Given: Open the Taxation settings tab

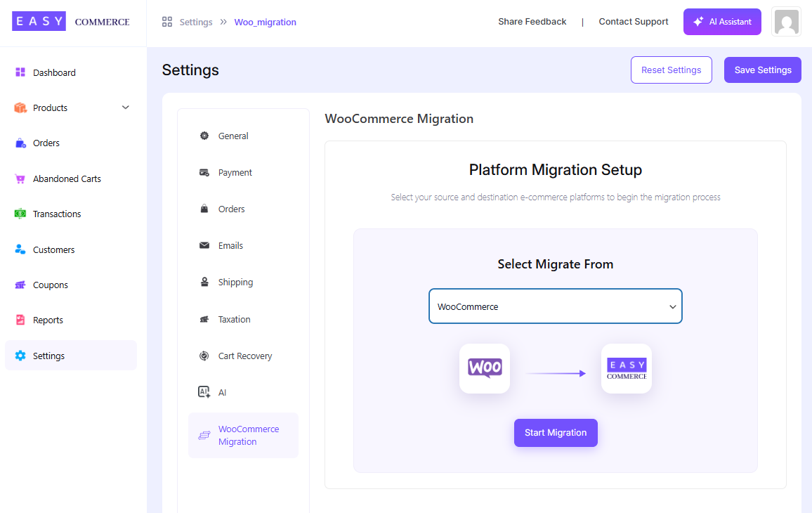Looking at the screenshot, I should tap(234, 320).
